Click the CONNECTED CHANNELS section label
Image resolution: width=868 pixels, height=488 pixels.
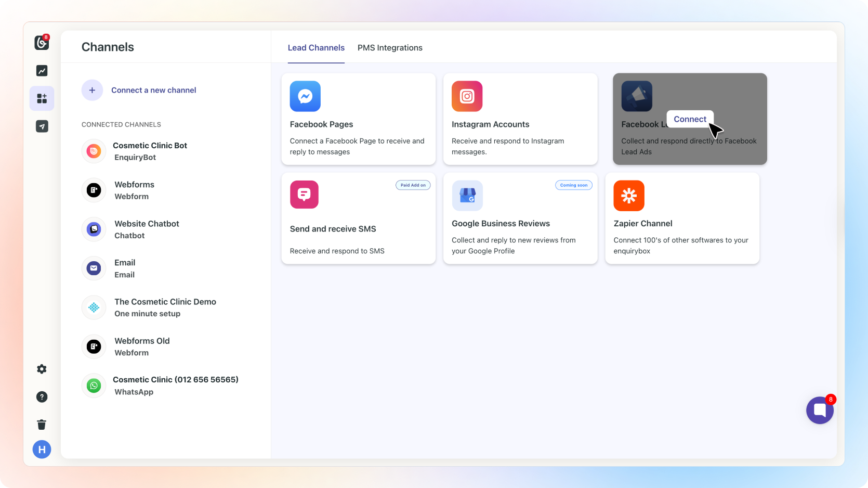[x=121, y=125]
